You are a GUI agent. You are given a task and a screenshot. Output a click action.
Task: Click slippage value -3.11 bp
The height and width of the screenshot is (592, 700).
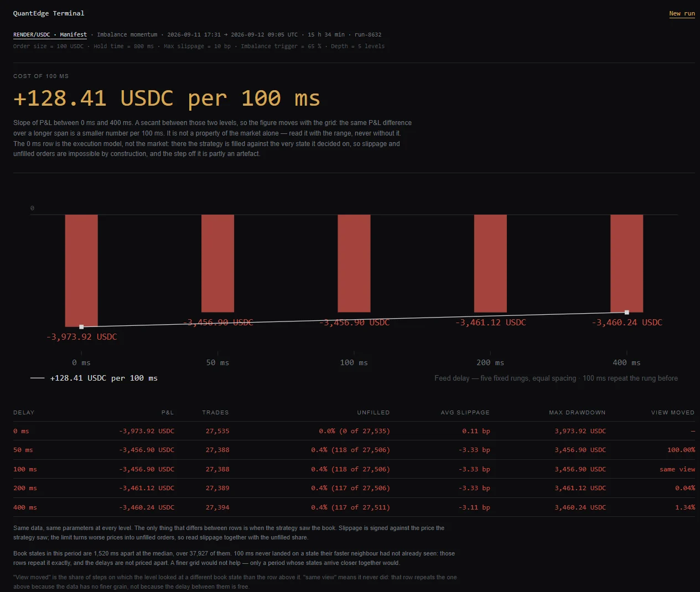pyautogui.click(x=474, y=507)
